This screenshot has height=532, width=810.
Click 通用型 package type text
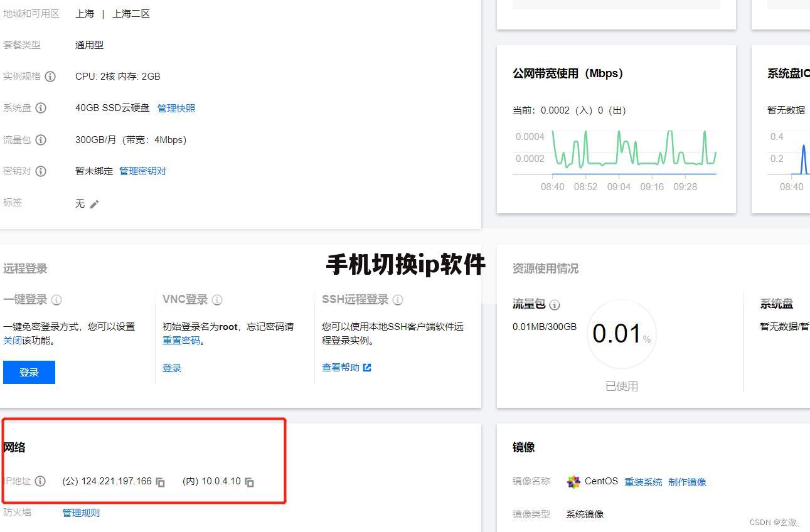(x=90, y=45)
